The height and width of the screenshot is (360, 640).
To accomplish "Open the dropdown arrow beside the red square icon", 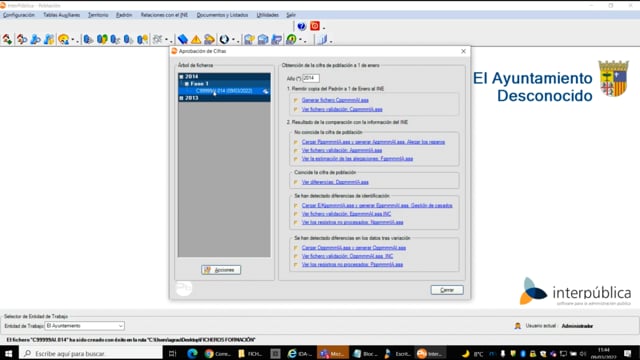I will pos(324,27).
